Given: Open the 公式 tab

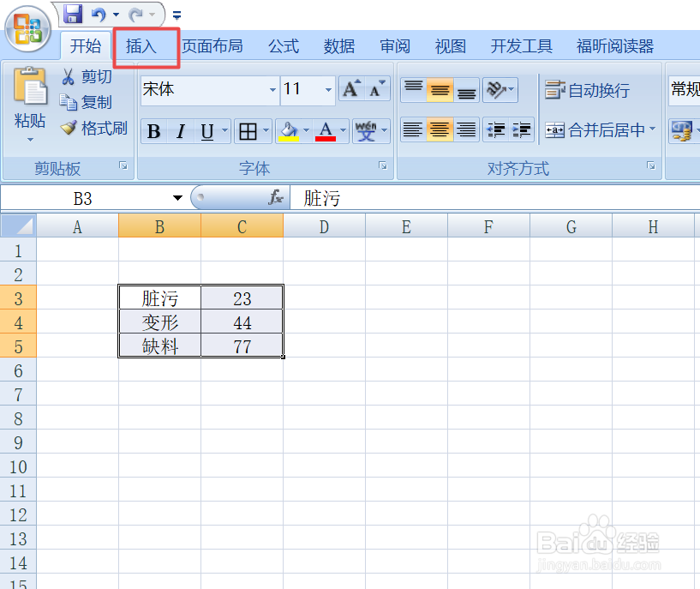Looking at the screenshot, I should [x=284, y=46].
